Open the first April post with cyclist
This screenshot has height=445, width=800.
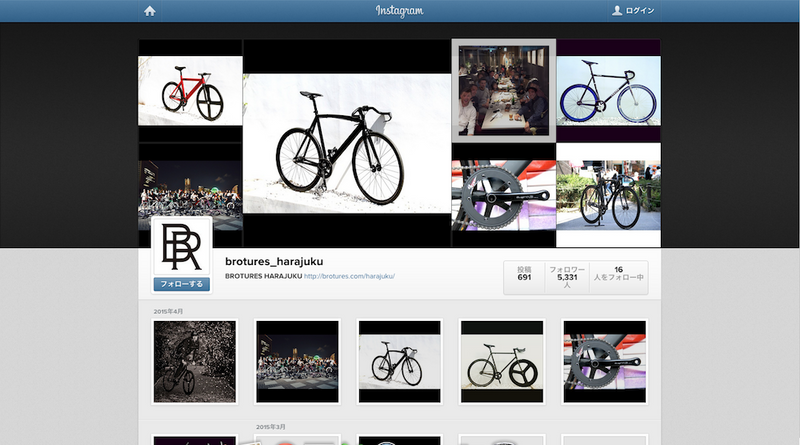(195, 361)
